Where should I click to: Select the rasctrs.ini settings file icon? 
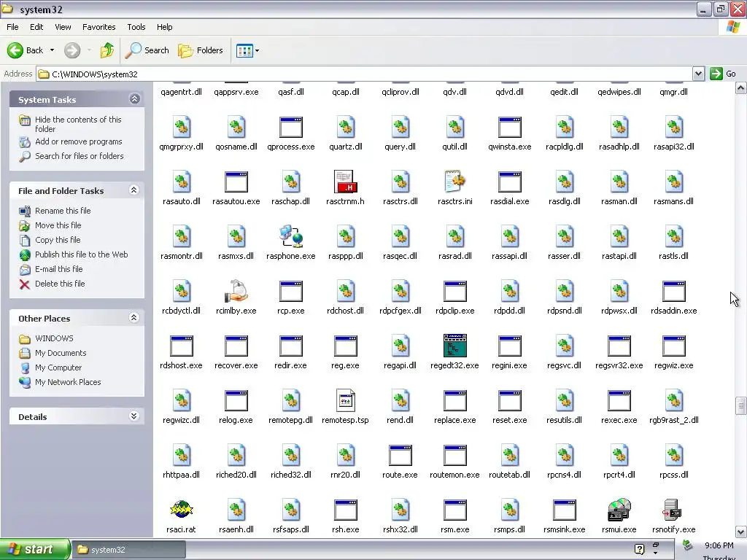point(454,182)
